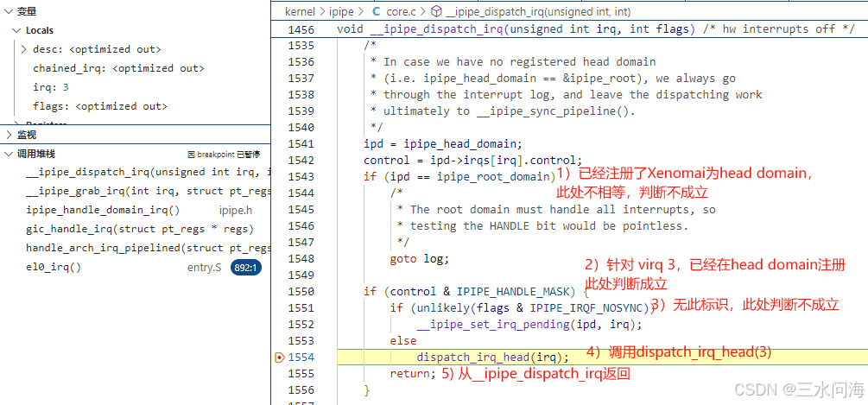Click the function symbol cube icon in breadcrumb
868x405 pixels.
436,11
